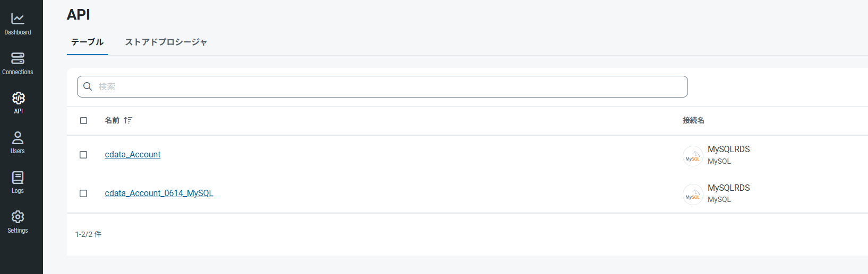Go to Connections via server icon
This screenshot has height=274, width=868.
click(18, 58)
